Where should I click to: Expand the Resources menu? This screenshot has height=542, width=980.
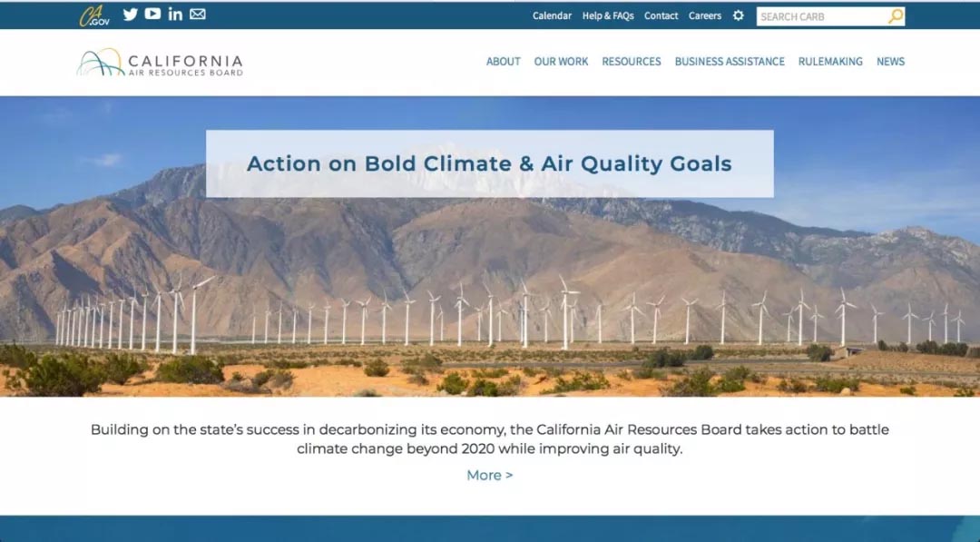click(632, 62)
